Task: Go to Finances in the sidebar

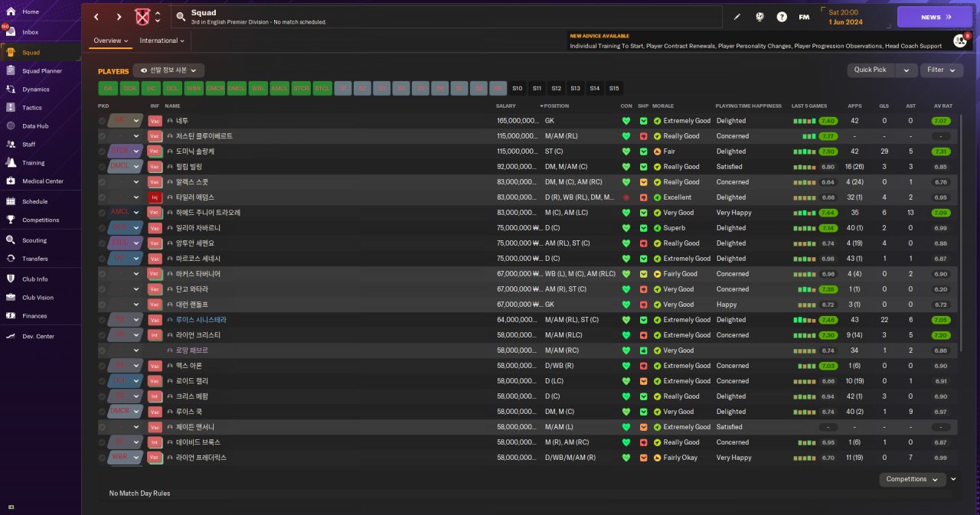Action: point(34,316)
